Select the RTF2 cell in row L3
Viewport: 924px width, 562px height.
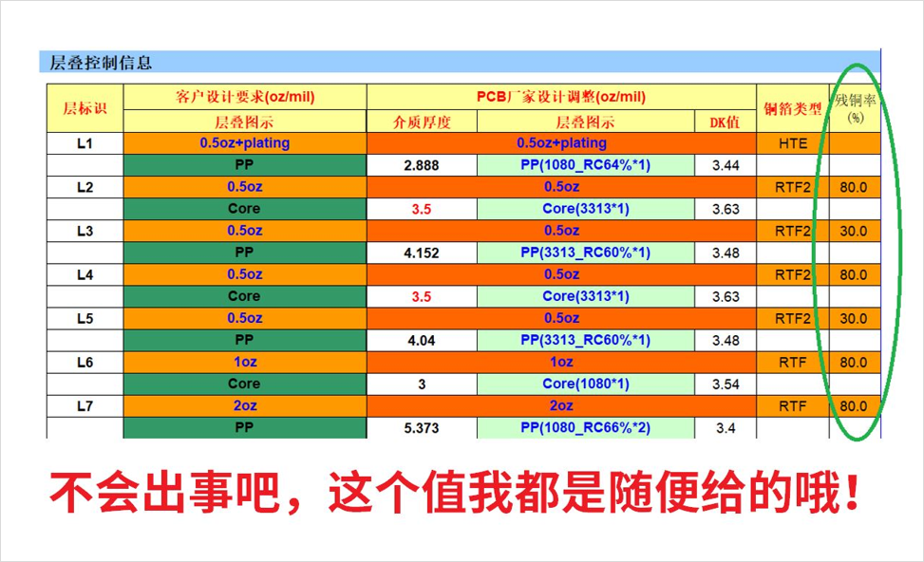coord(793,231)
